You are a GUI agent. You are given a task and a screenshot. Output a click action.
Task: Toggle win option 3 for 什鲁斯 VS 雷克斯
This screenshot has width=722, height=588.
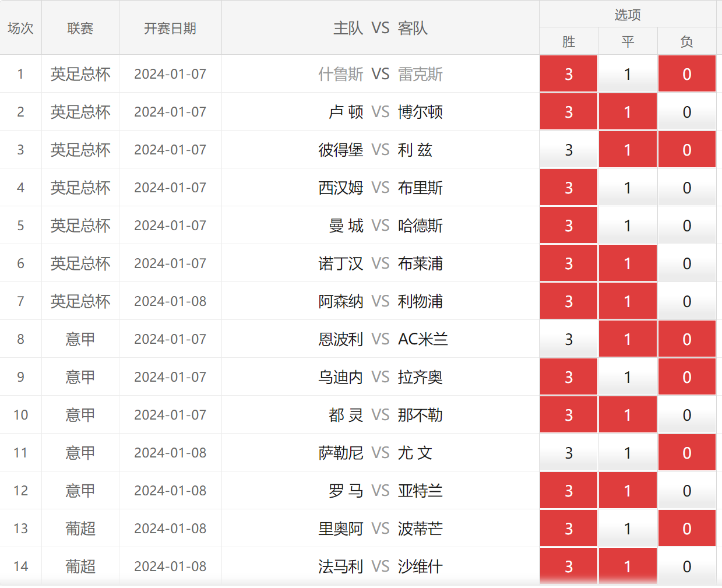click(x=569, y=74)
